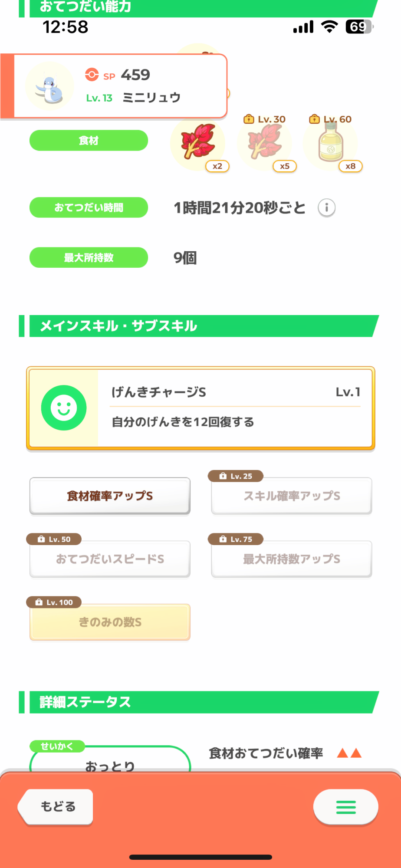Tap the info icon beside helping time

(326, 208)
